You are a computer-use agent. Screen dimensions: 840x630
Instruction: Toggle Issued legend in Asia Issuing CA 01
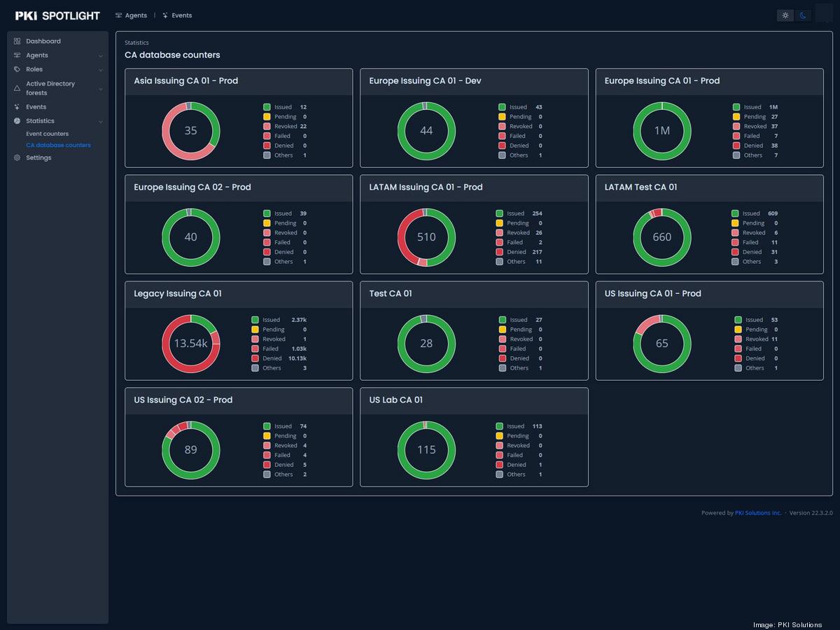(x=267, y=107)
